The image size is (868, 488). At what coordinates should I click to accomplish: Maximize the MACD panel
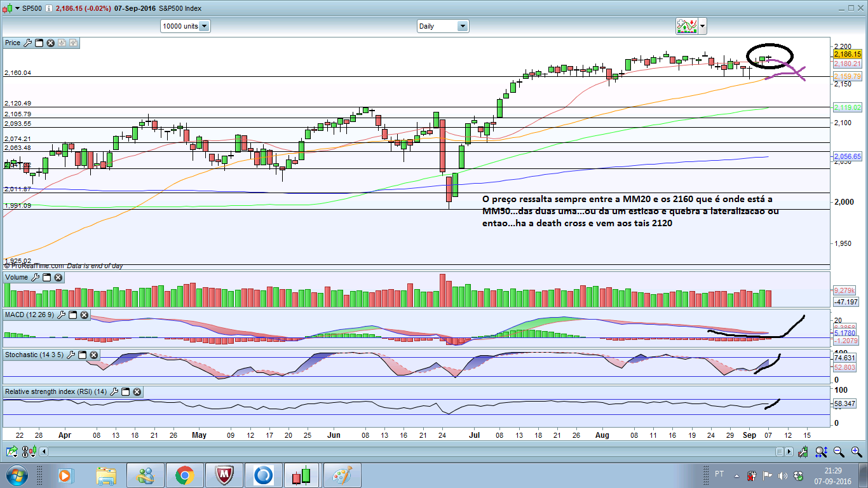[x=72, y=315]
